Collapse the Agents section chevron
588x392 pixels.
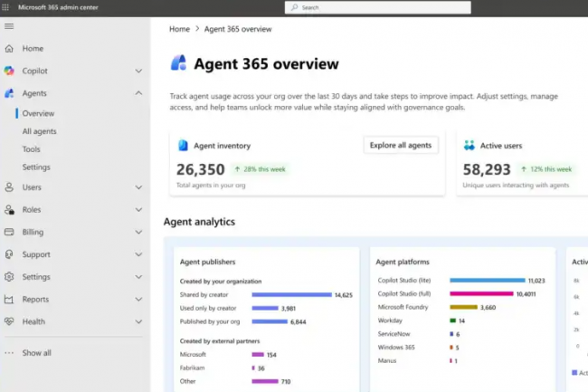(138, 93)
